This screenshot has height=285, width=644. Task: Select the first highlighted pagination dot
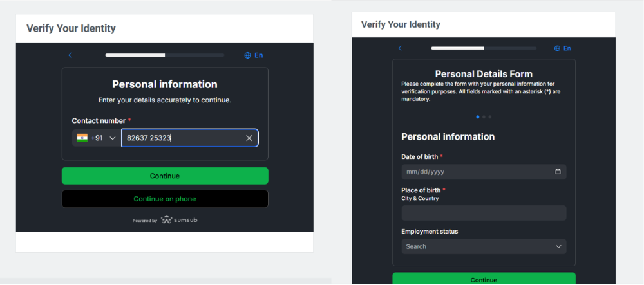pos(478,117)
